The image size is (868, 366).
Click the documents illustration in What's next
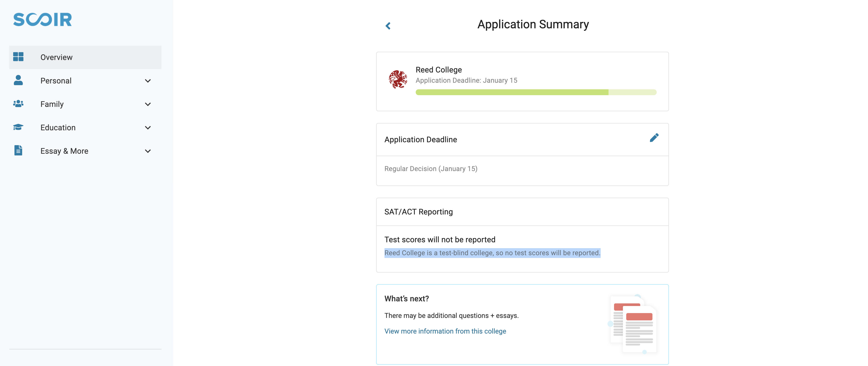[633, 324]
